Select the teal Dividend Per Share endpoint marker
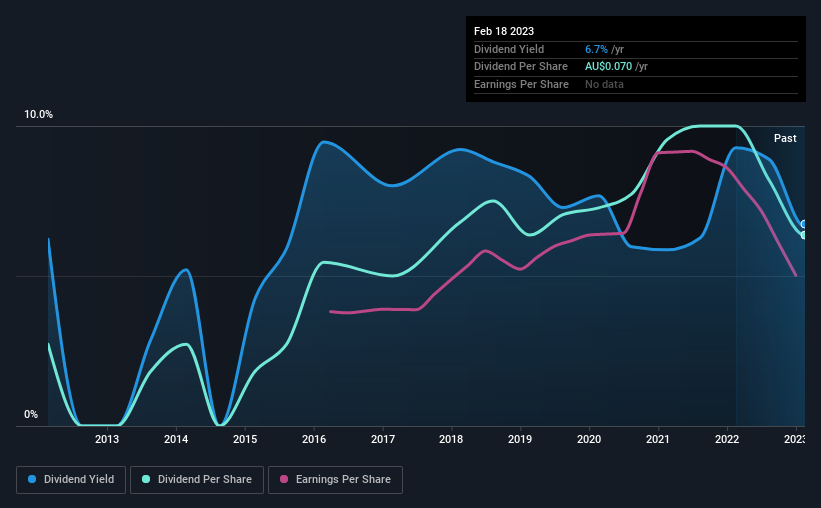The height and width of the screenshot is (508, 821). pyautogui.click(x=804, y=235)
